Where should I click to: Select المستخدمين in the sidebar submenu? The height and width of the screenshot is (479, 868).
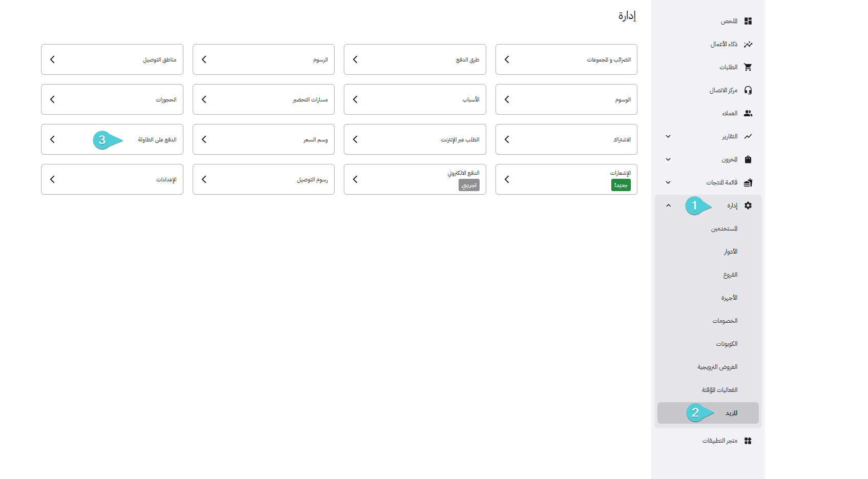point(724,228)
